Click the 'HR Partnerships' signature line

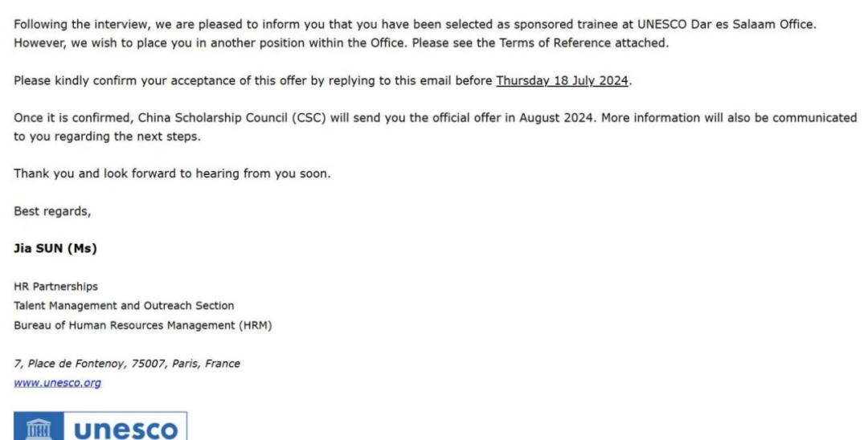(x=55, y=287)
